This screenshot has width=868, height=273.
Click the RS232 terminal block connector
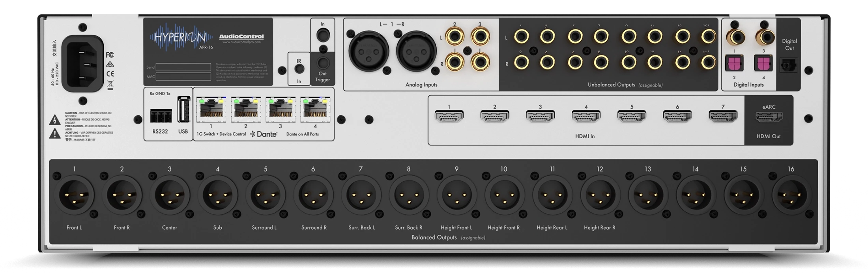161,116
